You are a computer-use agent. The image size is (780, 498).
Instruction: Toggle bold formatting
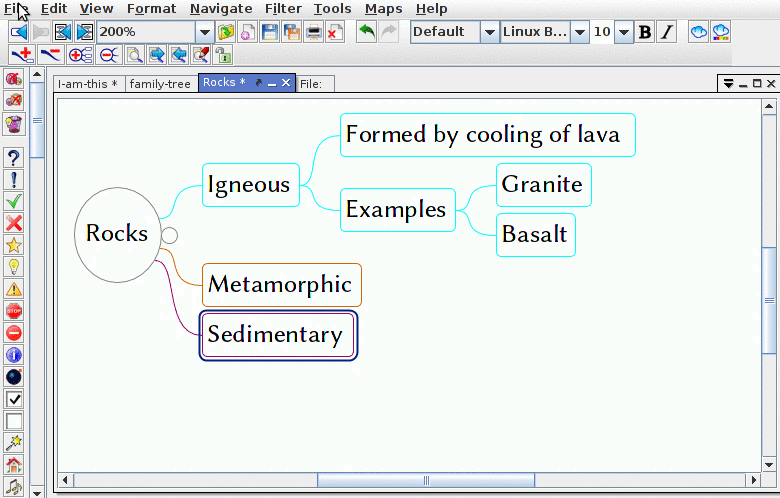645,32
